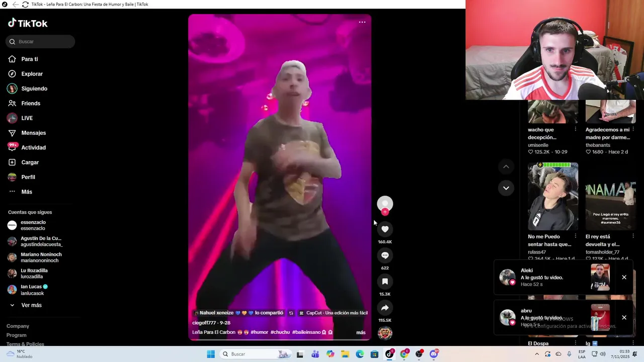
Task: Open Microsoft Edge from the taskbar
Action: tap(360, 354)
